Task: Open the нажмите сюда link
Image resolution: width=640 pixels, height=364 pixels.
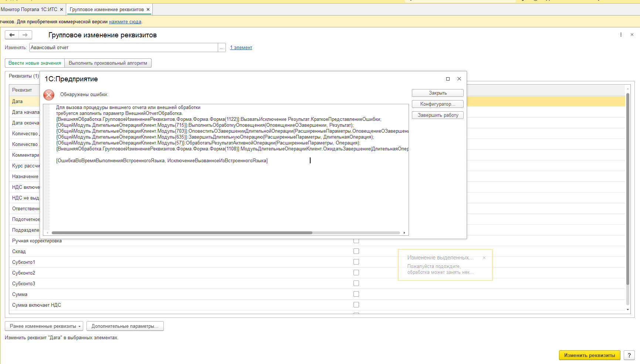Action: [125, 22]
